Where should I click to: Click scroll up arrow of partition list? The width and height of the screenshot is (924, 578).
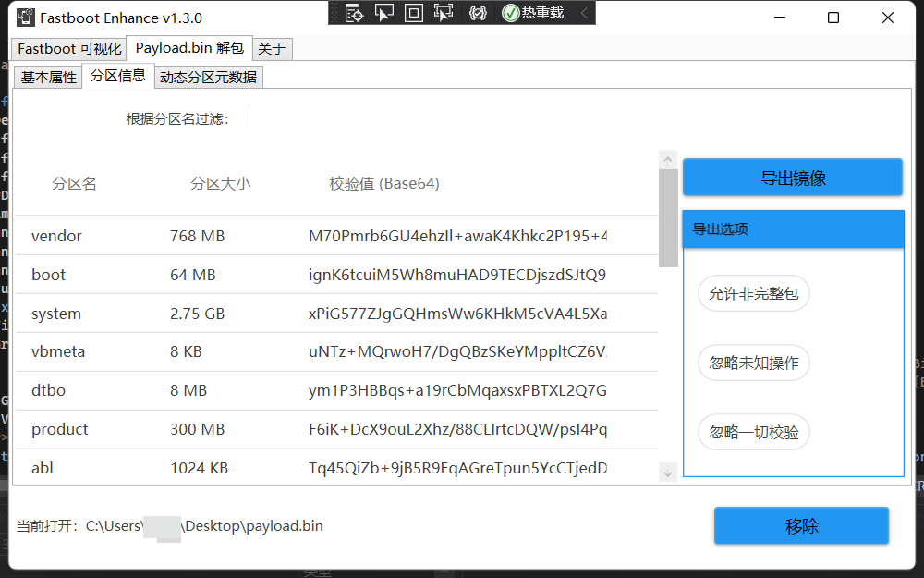pos(668,159)
